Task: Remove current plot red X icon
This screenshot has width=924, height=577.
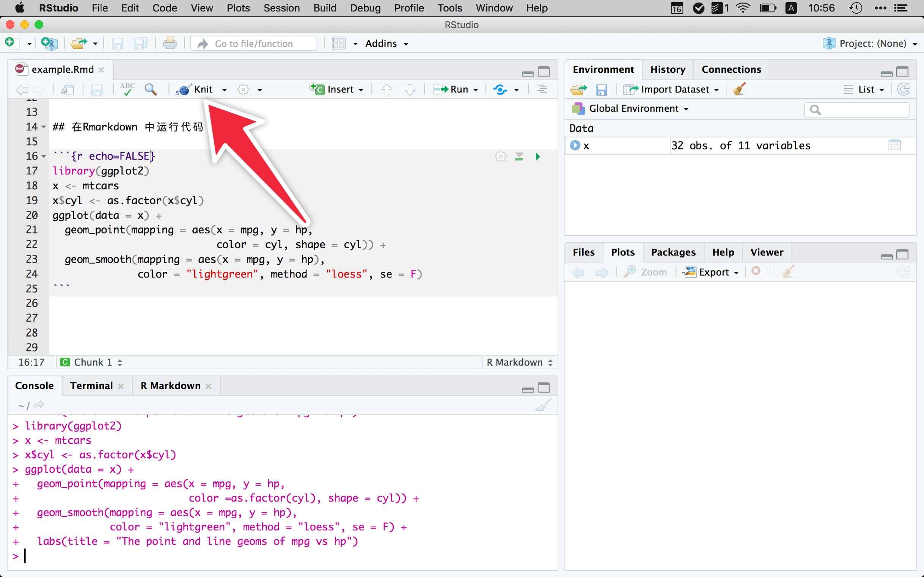Action: [756, 271]
